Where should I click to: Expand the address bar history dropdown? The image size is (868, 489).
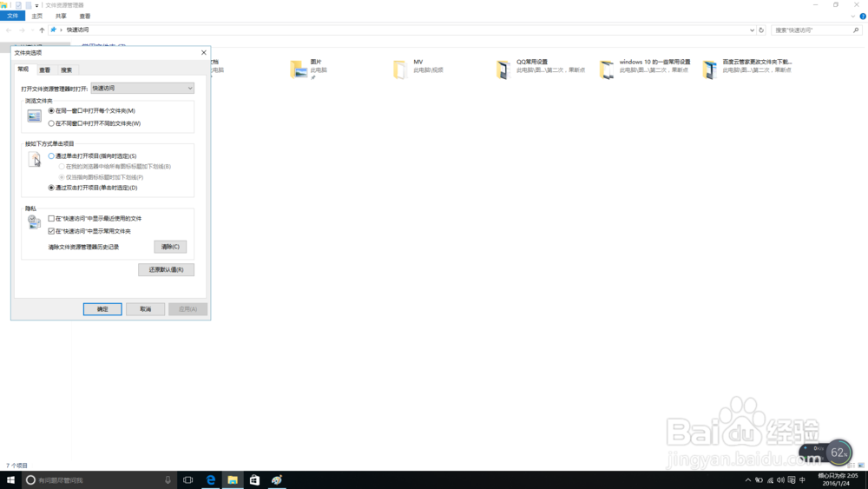tap(752, 30)
